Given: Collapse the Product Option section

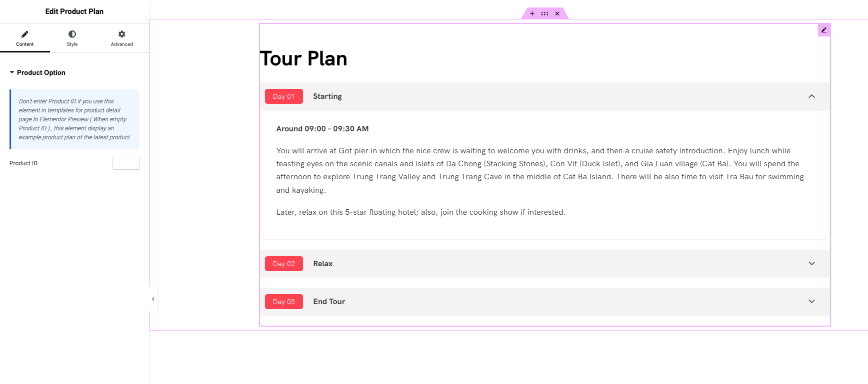Looking at the screenshot, I should point(37,72).
